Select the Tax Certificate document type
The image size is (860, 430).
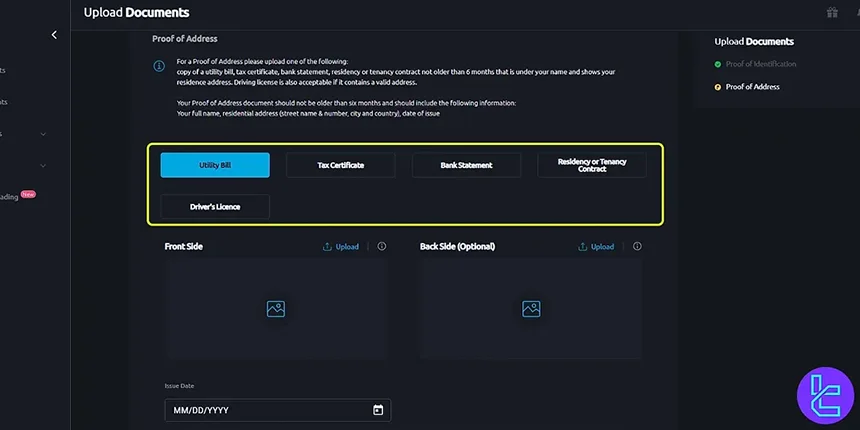pyautogui.click(x=341, y=165)
